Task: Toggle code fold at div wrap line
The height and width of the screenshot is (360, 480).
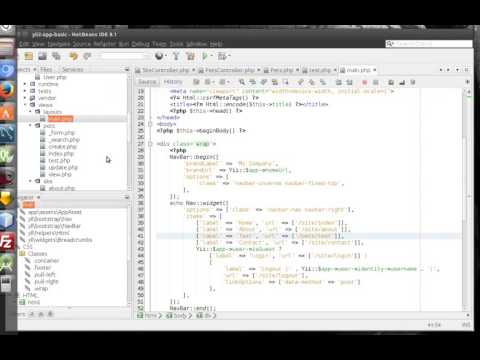Action: tap(150, 144)
